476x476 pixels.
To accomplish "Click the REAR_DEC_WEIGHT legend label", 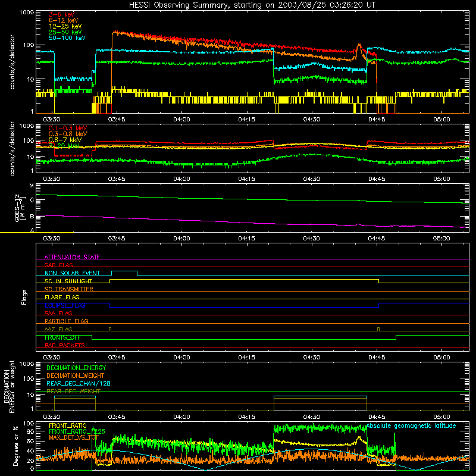I will point(73,391).
